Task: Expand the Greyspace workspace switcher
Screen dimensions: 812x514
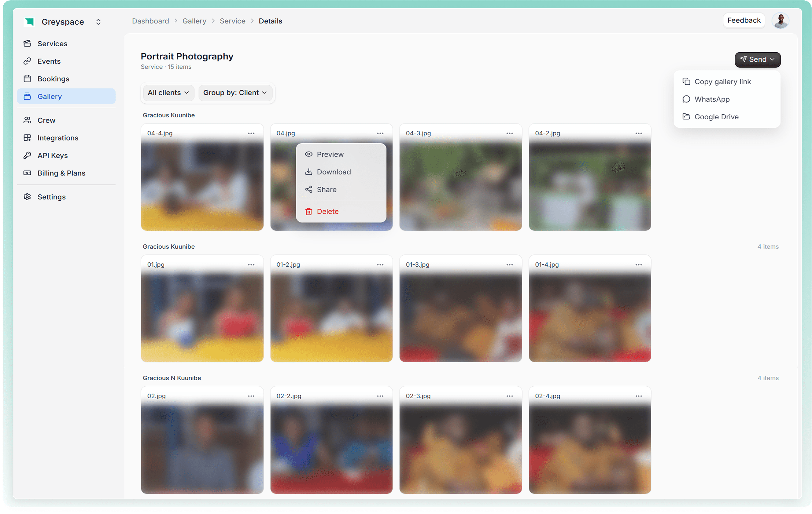Action: tap(98, 22)
